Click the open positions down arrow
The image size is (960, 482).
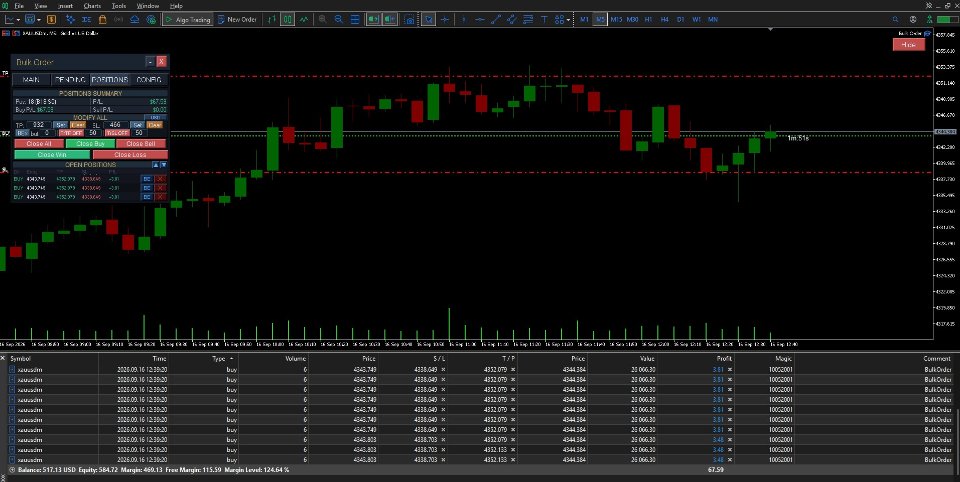(163, 165)
